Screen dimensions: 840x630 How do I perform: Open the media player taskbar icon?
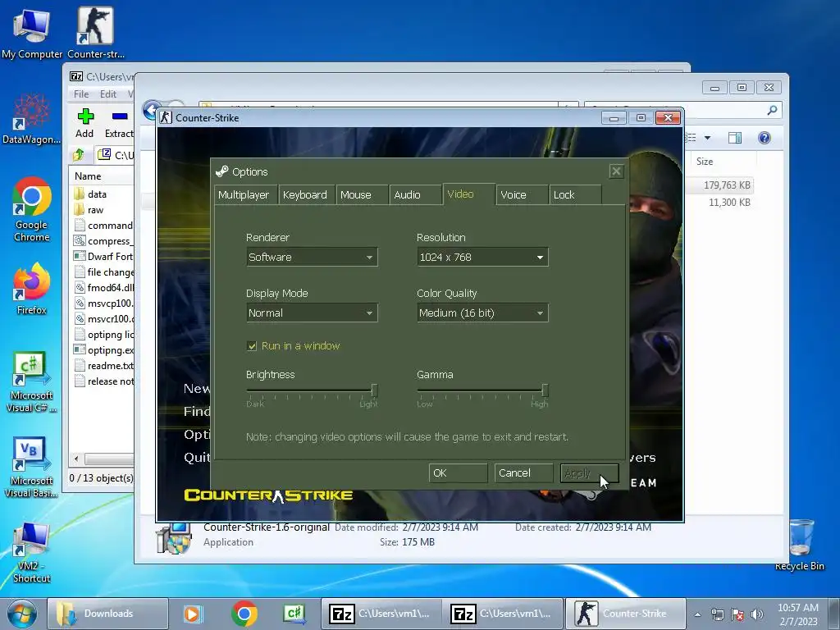[x=192, y=614]
